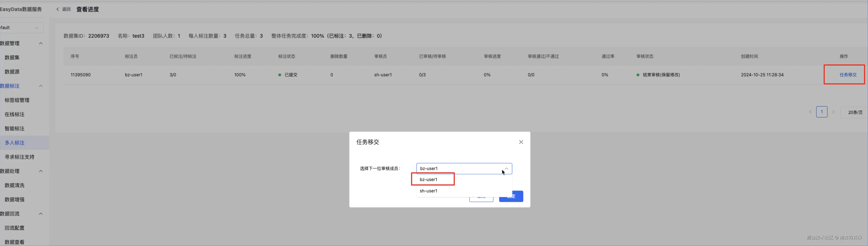
Task: Collapse the 数据回流 sidebar section
Action: (x=41, y=214)
